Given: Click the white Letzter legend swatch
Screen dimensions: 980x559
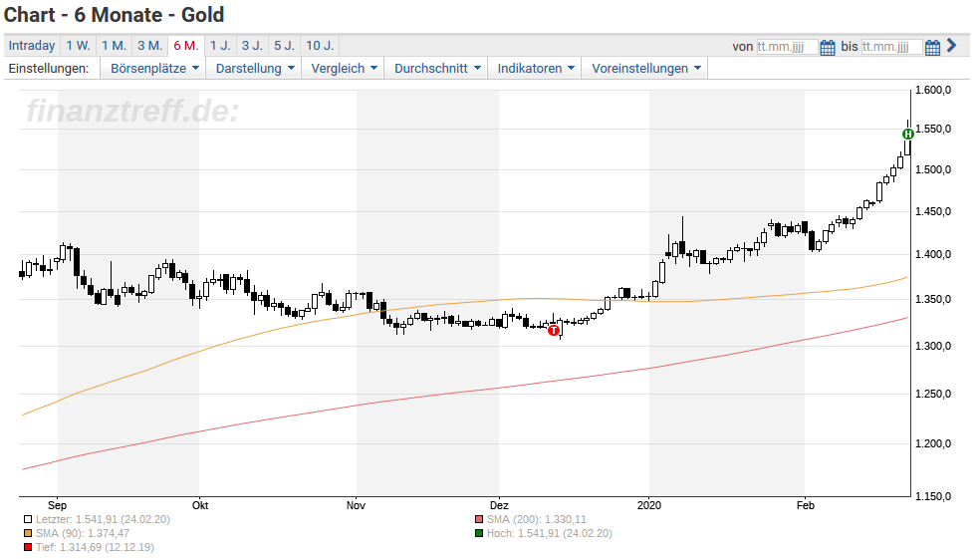Looking at the screenshot, I should pos(28,519).
